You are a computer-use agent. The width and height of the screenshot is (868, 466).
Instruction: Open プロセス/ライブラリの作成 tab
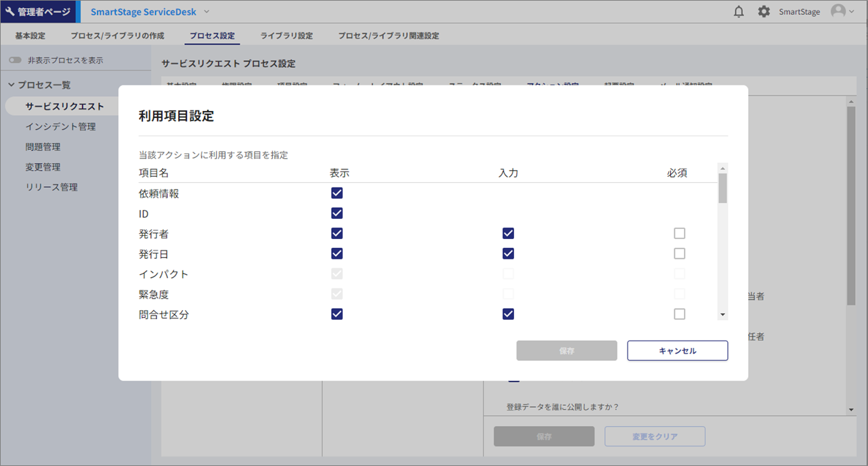pos(117,36)
